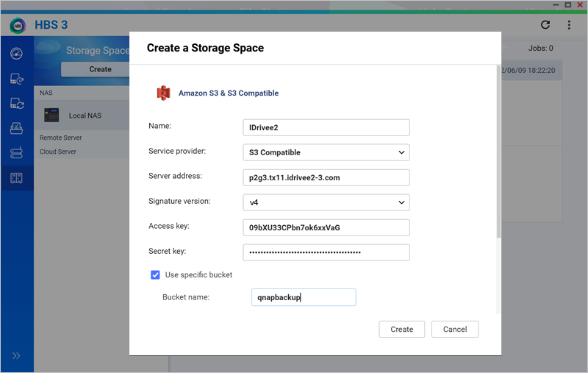Viewport: 588px width, 373px height.
Task: Click the dialog's vertical scrollbar
Action: click(498, 152)
